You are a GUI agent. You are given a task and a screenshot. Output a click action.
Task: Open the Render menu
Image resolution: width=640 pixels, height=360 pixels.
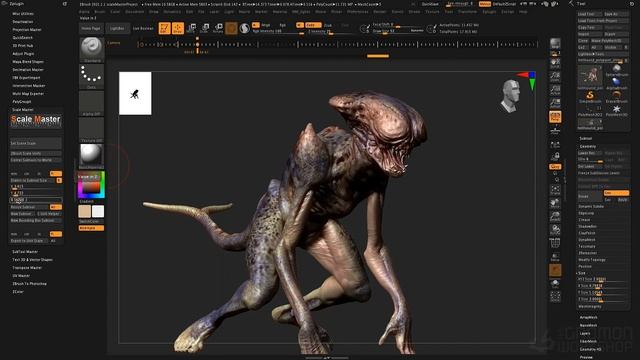coord(380,12)
